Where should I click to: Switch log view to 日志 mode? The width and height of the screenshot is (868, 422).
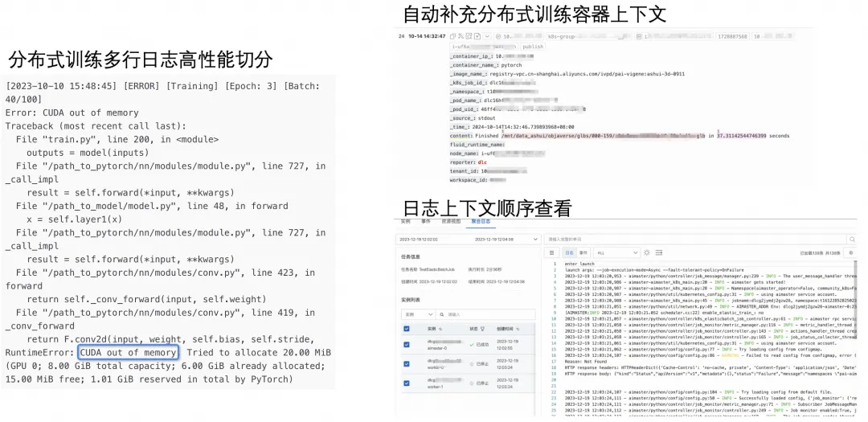tap(570, 253)
